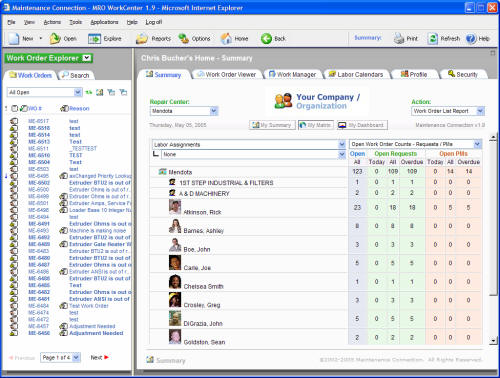Image resolution: width=500 pixels, height=378 pixels.
Task: Click Chelsea Smith photo thumbnail
Action: coord(175,282)
